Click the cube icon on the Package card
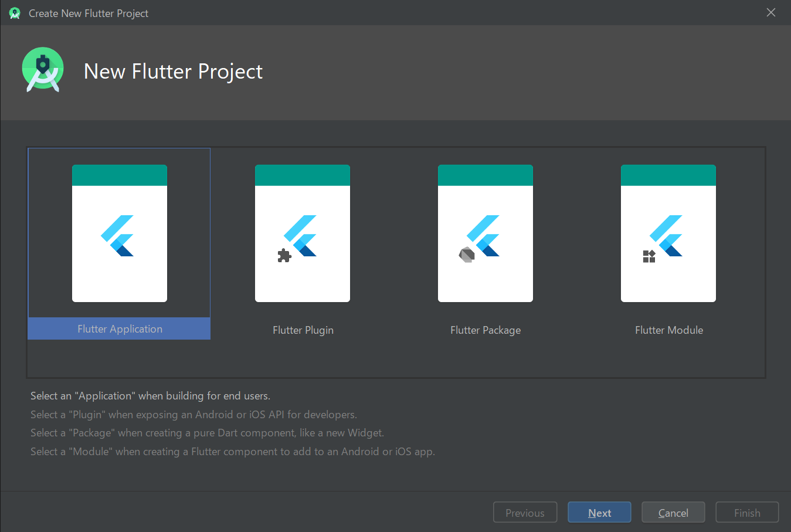791x532 pixels. [467, 254]
